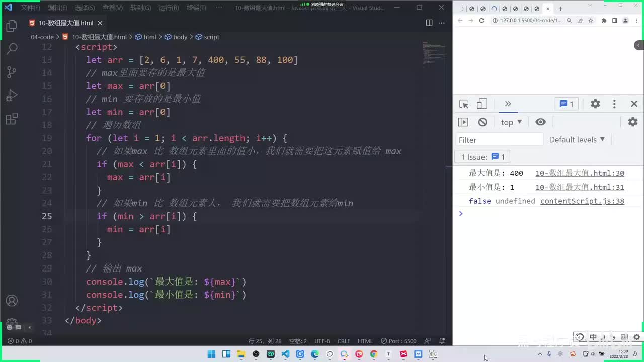Click the errors and warnings status indicator
Screen dimensions: 644x362
[x=20, y=341]
